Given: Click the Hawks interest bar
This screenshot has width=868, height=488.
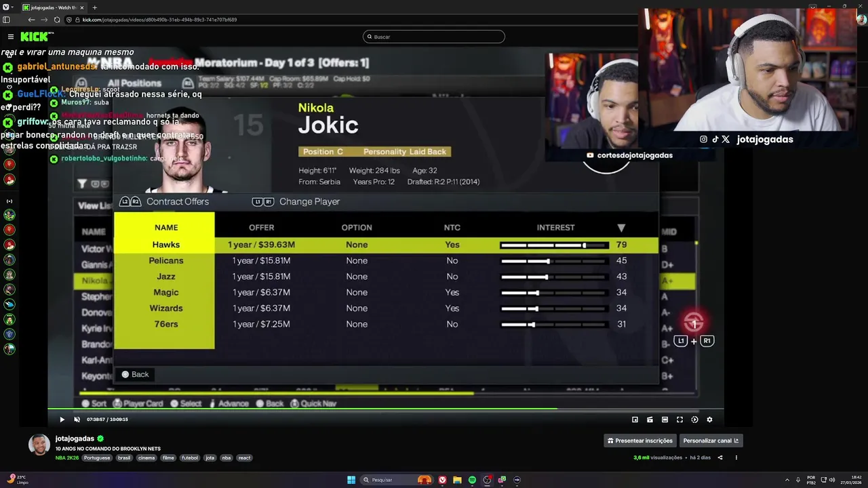Looking at the screenshot, I should 554,245.
